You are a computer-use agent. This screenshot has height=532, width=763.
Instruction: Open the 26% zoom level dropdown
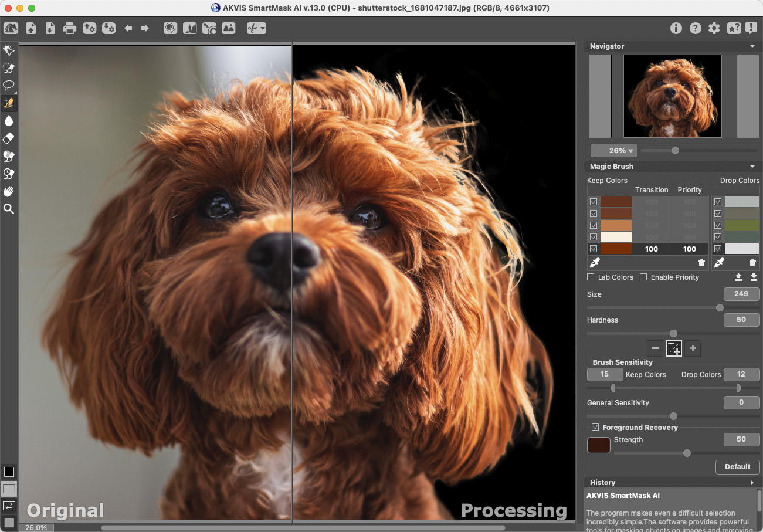[x=613, y=151]
